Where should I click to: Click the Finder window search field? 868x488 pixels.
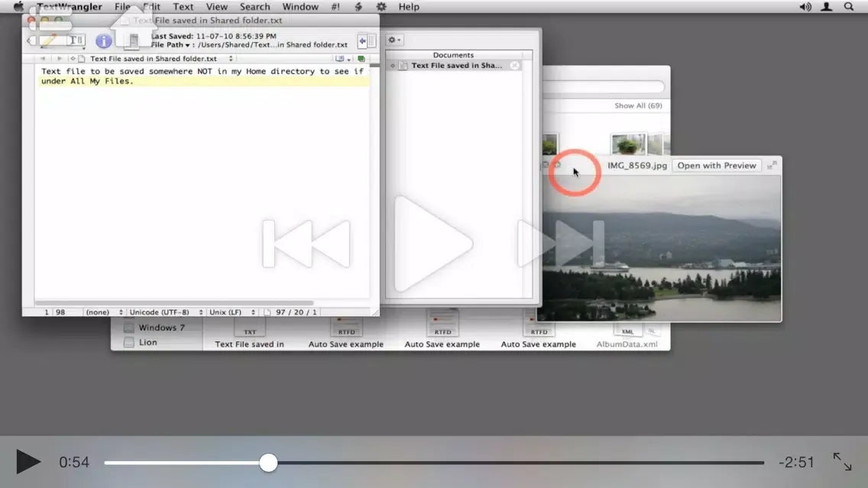[604, 87]
